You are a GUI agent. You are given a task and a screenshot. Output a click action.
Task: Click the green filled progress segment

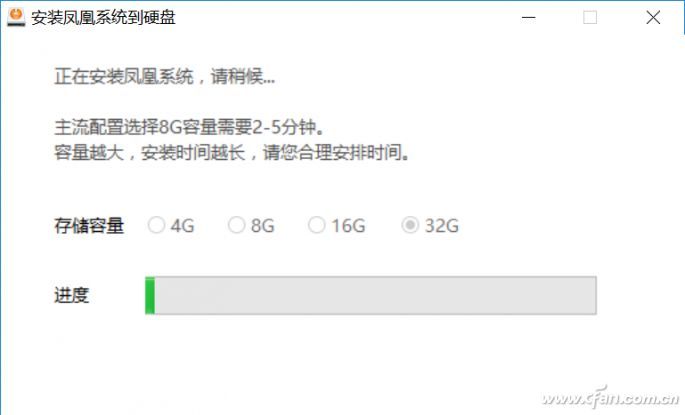150,295
